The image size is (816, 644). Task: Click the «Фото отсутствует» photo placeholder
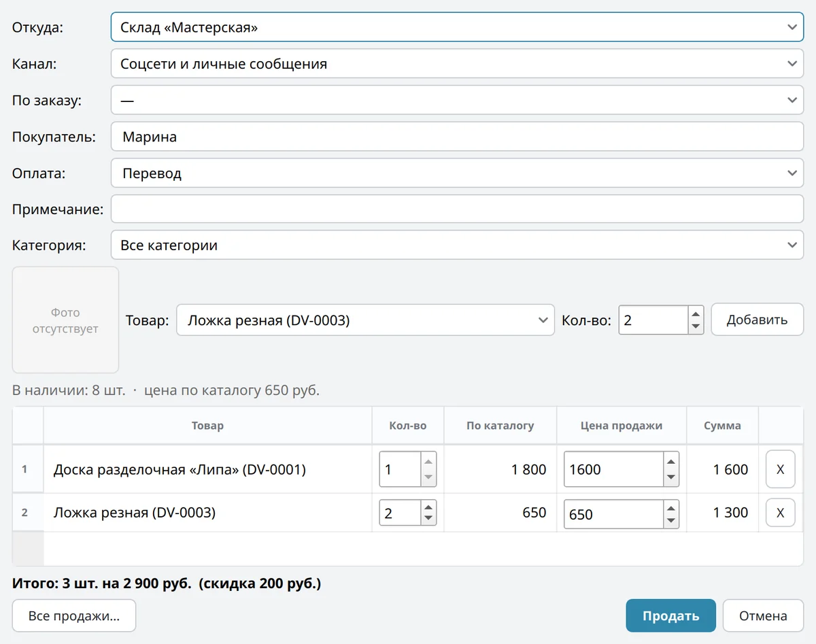tap(65, 320)
